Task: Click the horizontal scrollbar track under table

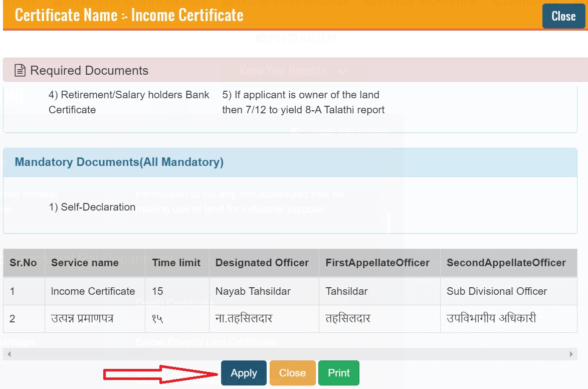Action: 290,354
